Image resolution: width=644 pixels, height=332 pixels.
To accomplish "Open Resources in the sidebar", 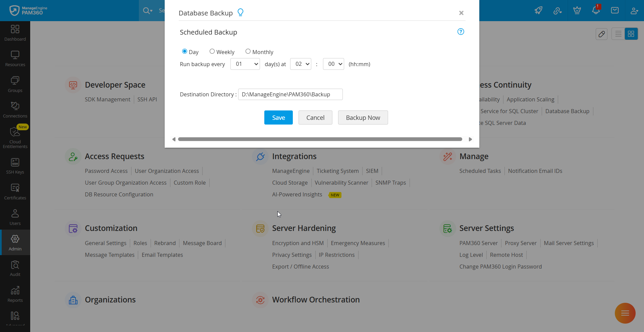I will [x=15, y=59].
